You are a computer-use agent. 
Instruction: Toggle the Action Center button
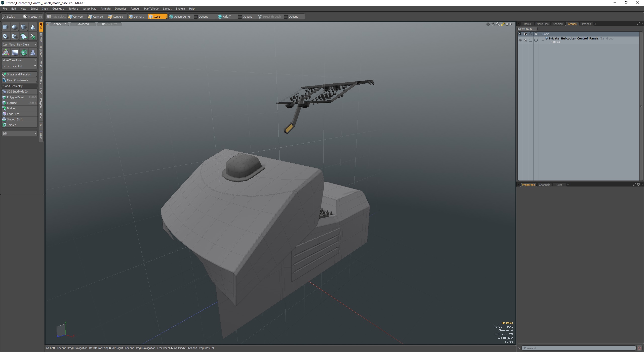tap(180, 17)
